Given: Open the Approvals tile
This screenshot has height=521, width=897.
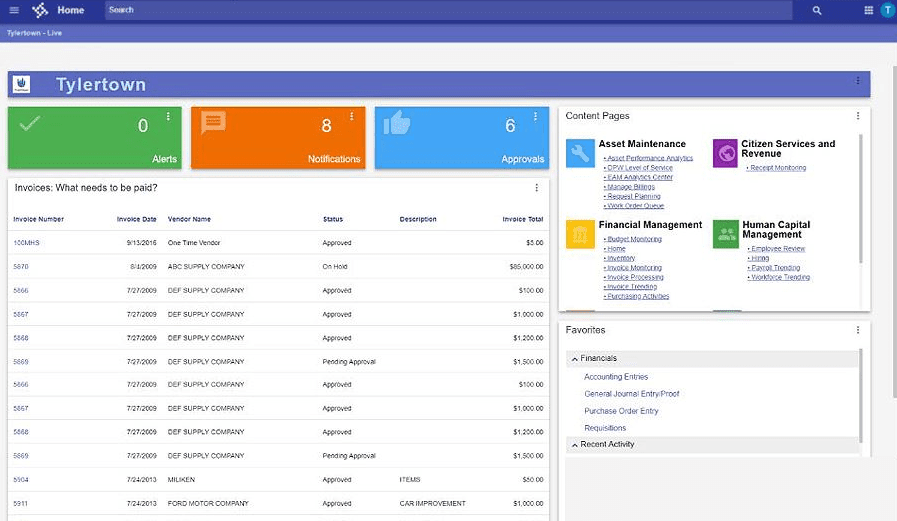Looking at the screenshot, I should pos(461,137).
